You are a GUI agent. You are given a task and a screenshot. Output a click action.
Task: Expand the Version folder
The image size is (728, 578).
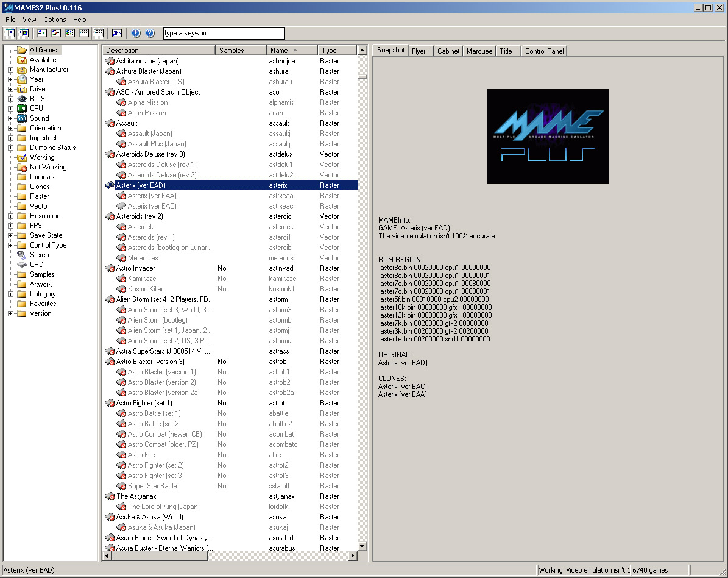pos(11,313)
